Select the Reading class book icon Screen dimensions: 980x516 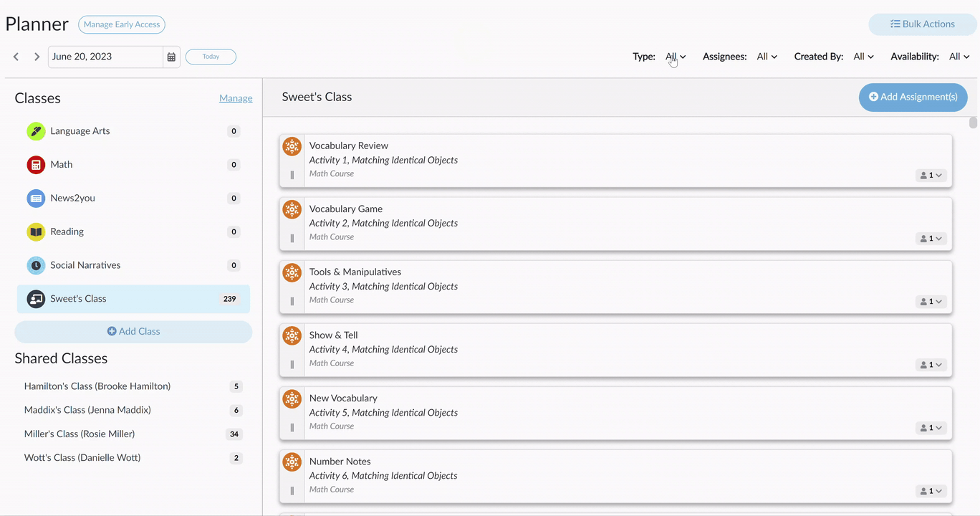coord(36,232)
